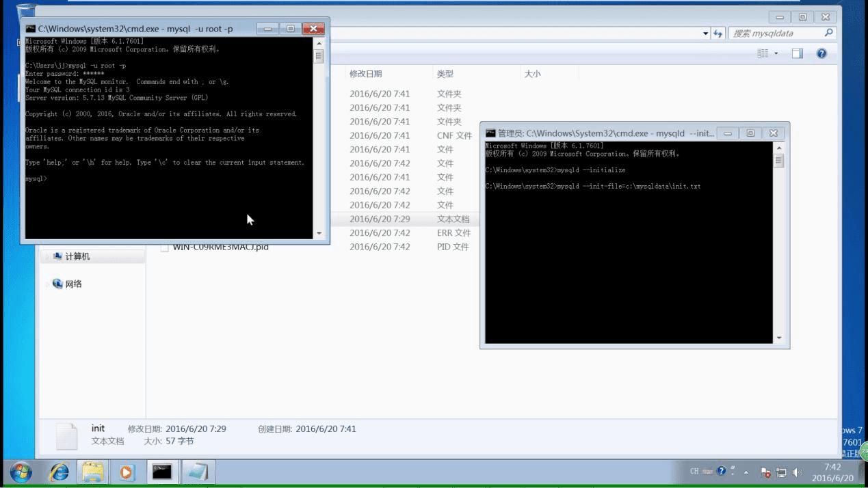Launch Notepad from the taskbar
This screenshot has height=488, width=868.
tap(198, 472)
